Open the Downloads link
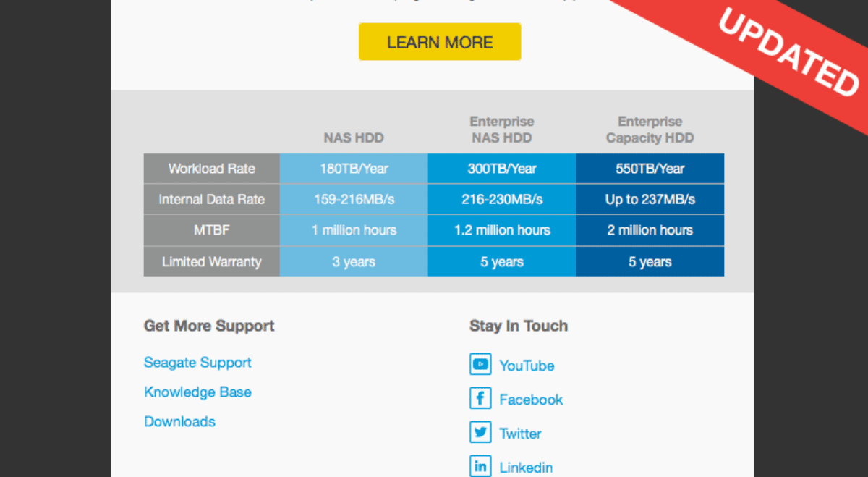868x477 pixels. click(x=179, y=421)
